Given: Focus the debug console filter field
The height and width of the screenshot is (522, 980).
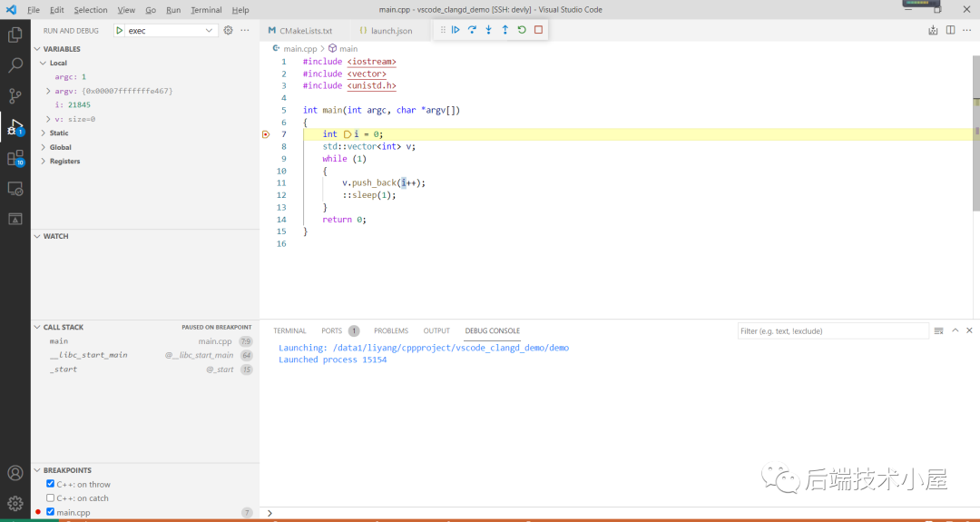Looking at the screenshot, I should 833,330.
